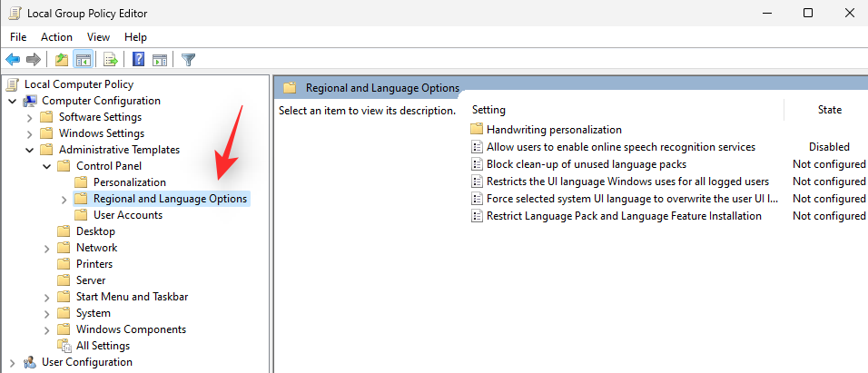This screenshot has height=373, width=868.
Task: Select 'Restricts the UI language Windows uses' setting
Action: pyautogui.click(x=627, y=182)
